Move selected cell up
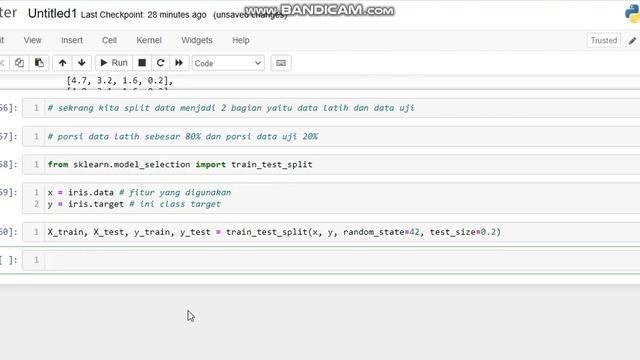640x360 pixels. pos(62,63)
